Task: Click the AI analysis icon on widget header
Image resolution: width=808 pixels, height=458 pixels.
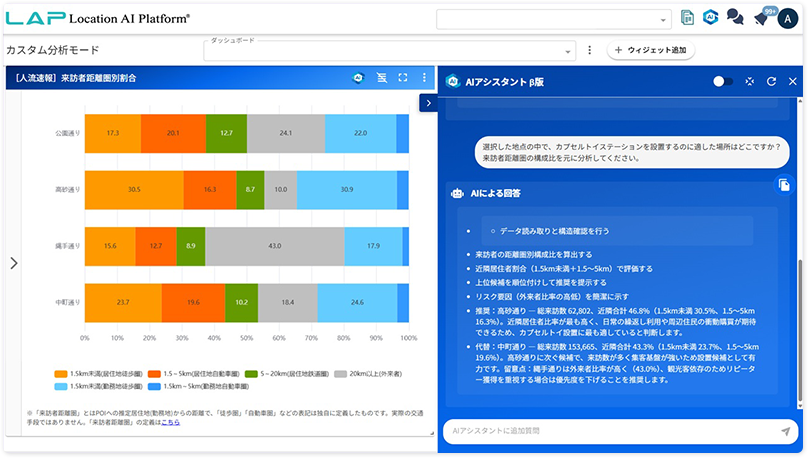Action: (x=358, y=77)
